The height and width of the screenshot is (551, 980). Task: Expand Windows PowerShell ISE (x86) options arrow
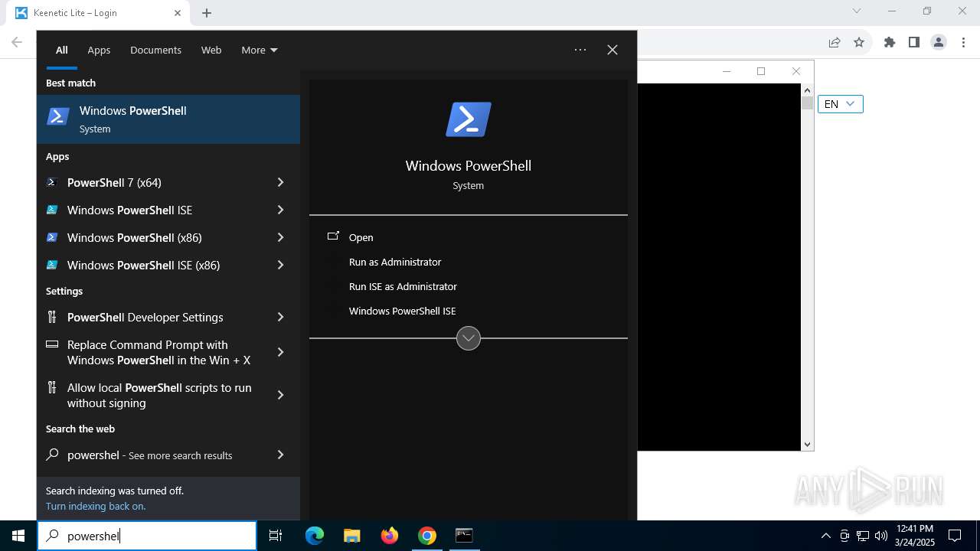point(280,265)
